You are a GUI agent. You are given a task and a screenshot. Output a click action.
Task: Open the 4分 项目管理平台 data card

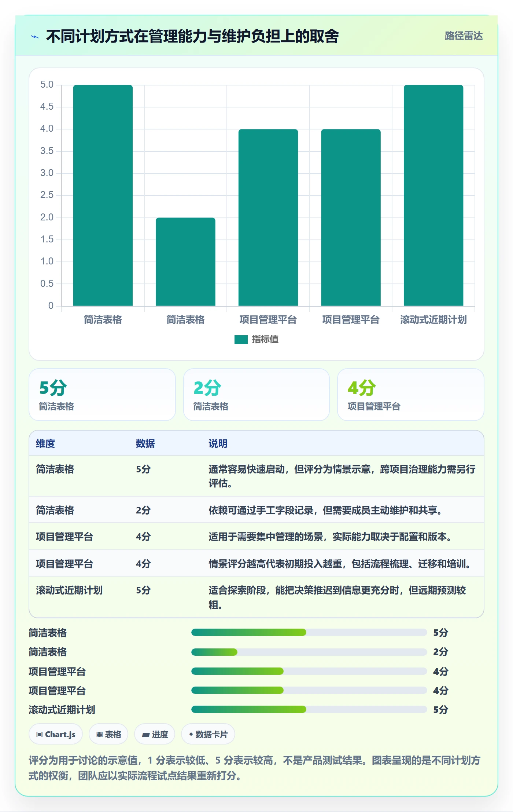point(411,395)
